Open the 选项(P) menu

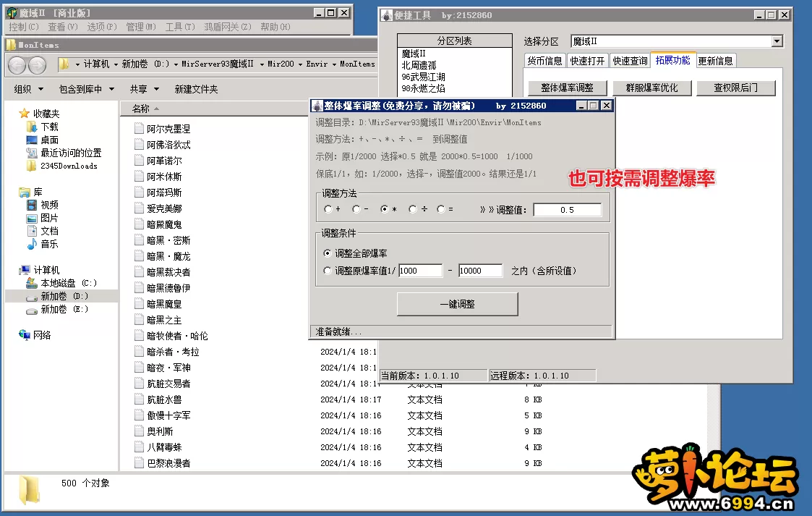click(101, 27)
